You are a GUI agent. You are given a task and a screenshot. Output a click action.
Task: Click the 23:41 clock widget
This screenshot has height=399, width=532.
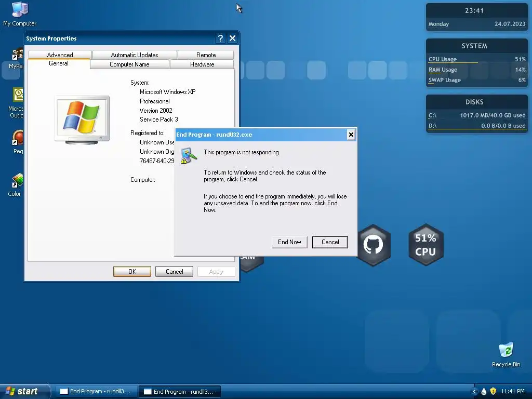(474, 10)
